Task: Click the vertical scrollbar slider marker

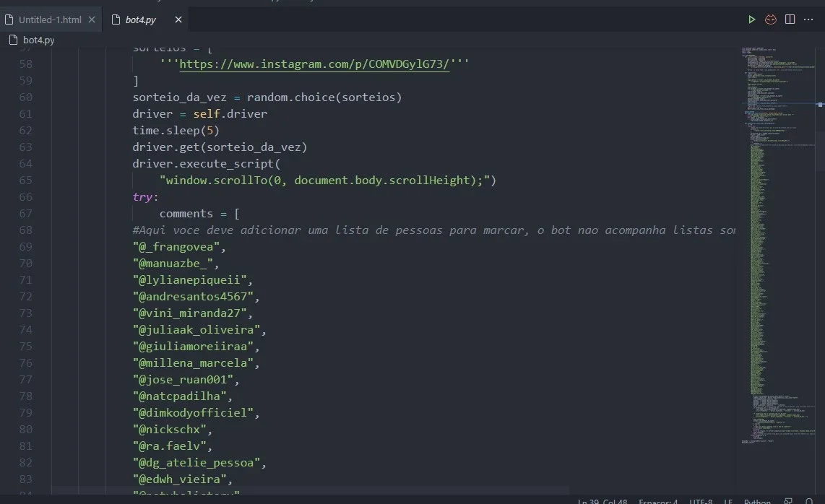Action: 820,105
